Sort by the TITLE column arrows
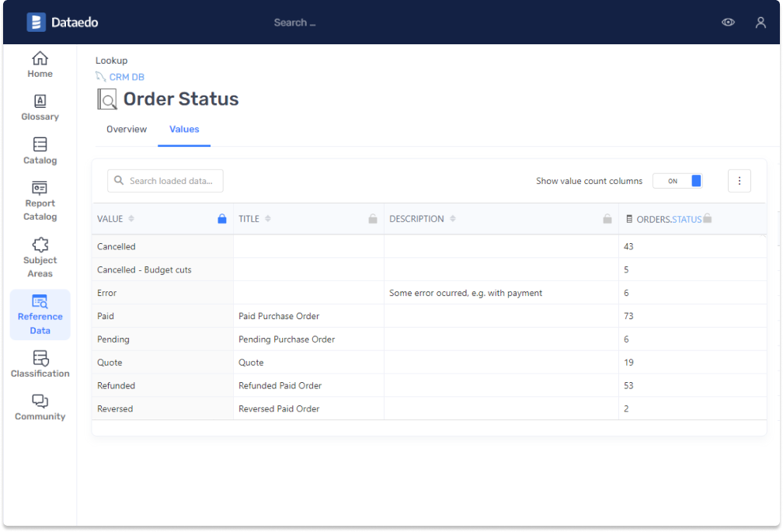Image resolution: width=783 pixels, height=532 pixels. [268, 219]
